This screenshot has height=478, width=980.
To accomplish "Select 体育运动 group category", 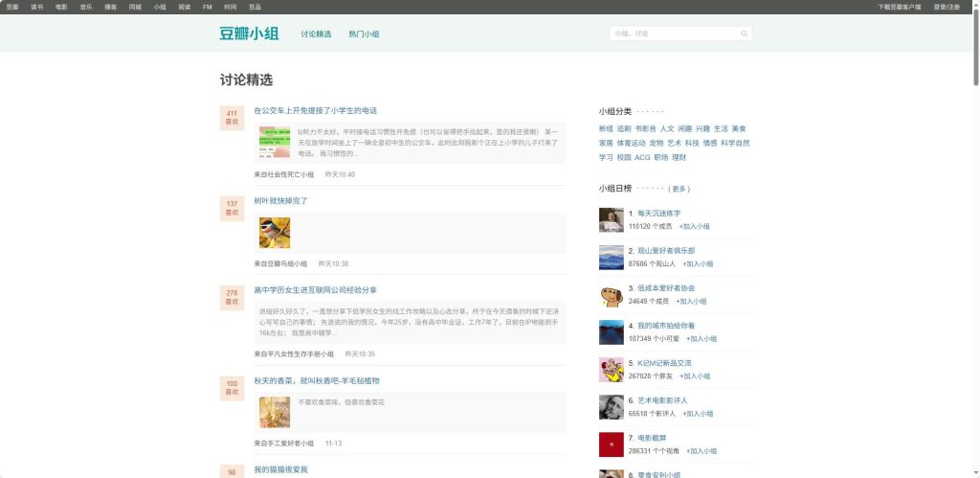I will [x=632, y=144].
